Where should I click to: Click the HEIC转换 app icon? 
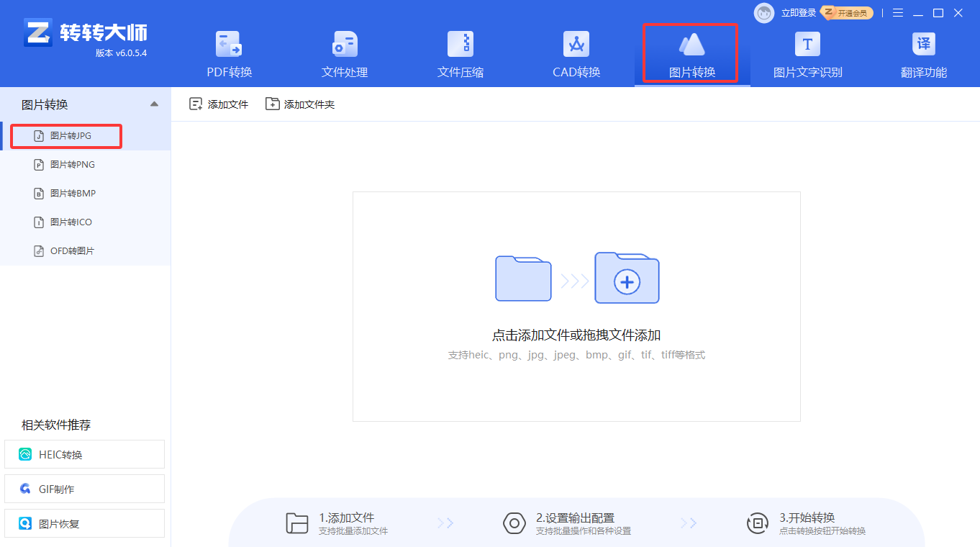pyautogui.click(x=25, y=455)
